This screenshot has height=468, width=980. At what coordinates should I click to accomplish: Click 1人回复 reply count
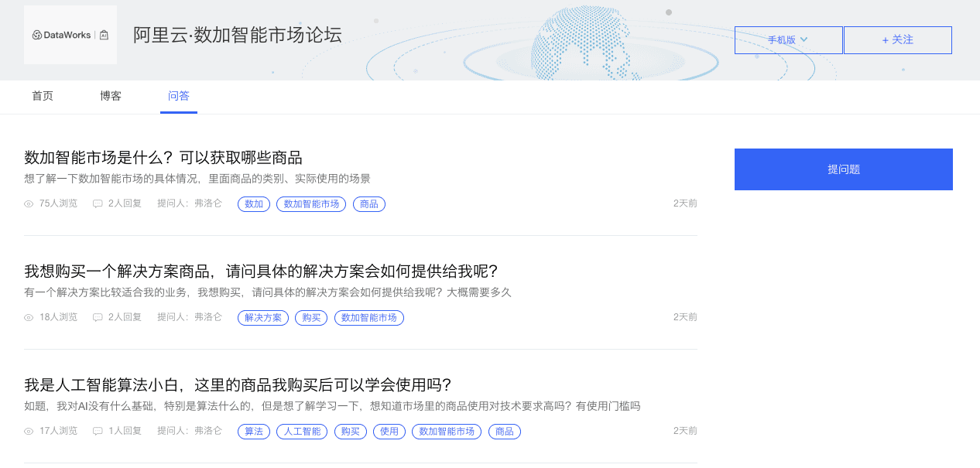125,431
